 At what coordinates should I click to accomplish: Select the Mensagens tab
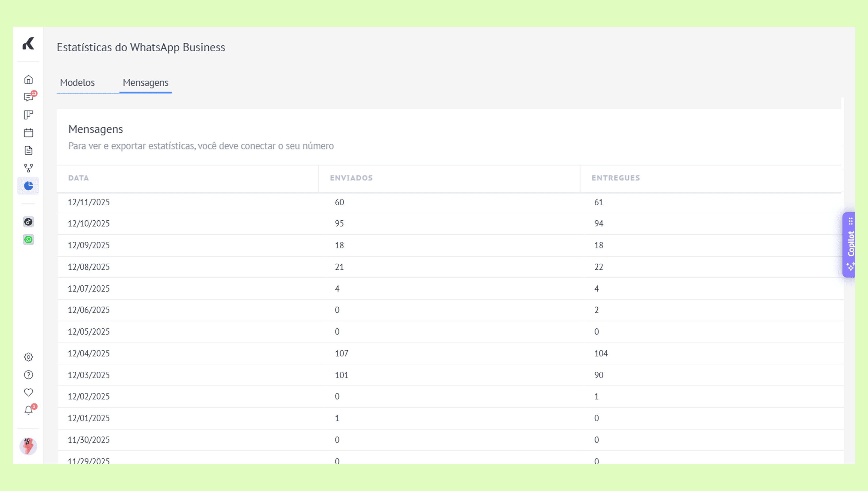(x=146, y=83)
